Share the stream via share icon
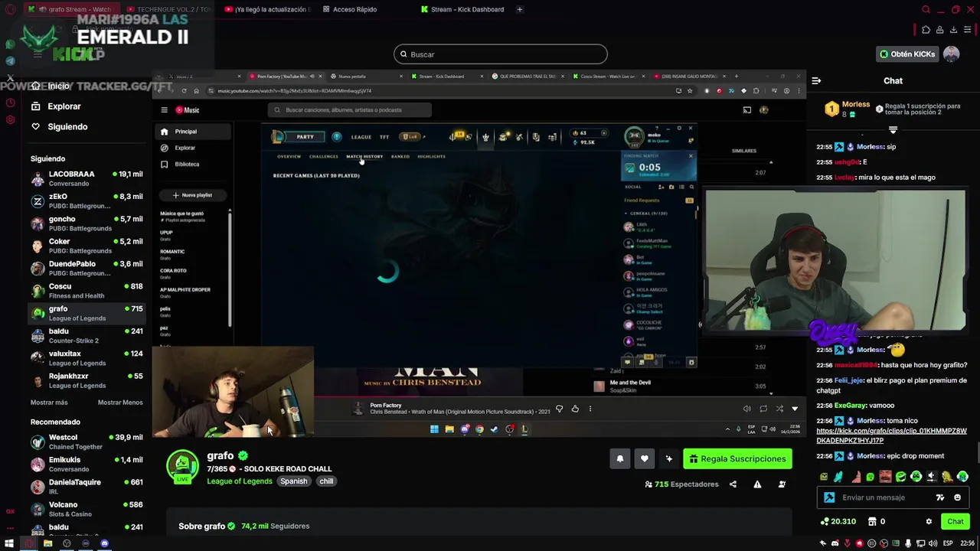Image resolution: width=980 pixels, height=551 pixels. [x=733, y=484]
